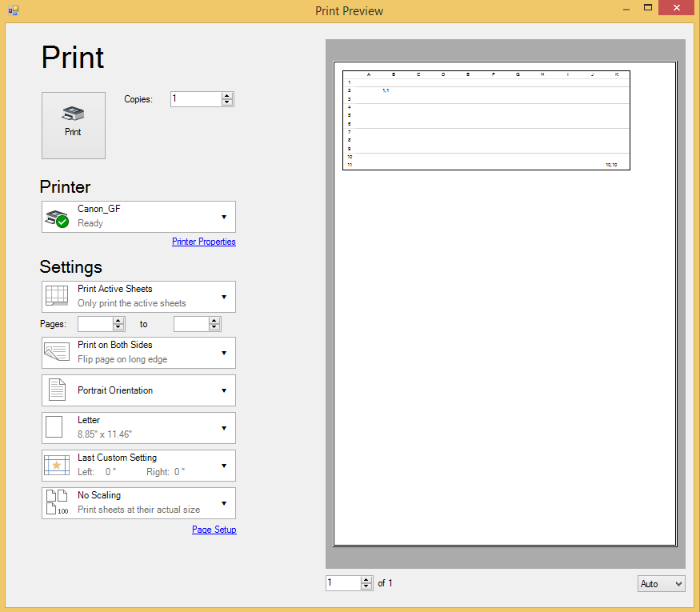Open the Canon_GF printer dropdown
The width and height of the screenshot is (700, 612).
pyautogui.click(x=225, y=216)
